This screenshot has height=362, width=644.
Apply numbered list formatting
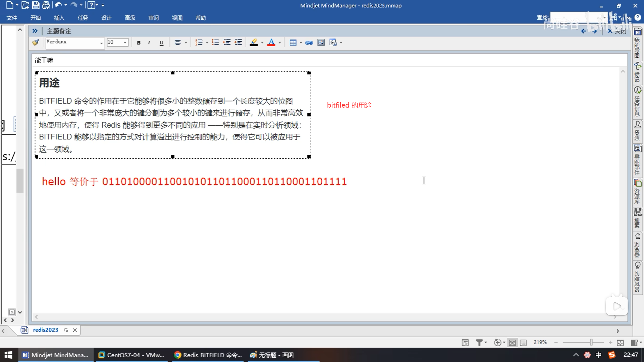pyautogui.click(x=199, y=43)
